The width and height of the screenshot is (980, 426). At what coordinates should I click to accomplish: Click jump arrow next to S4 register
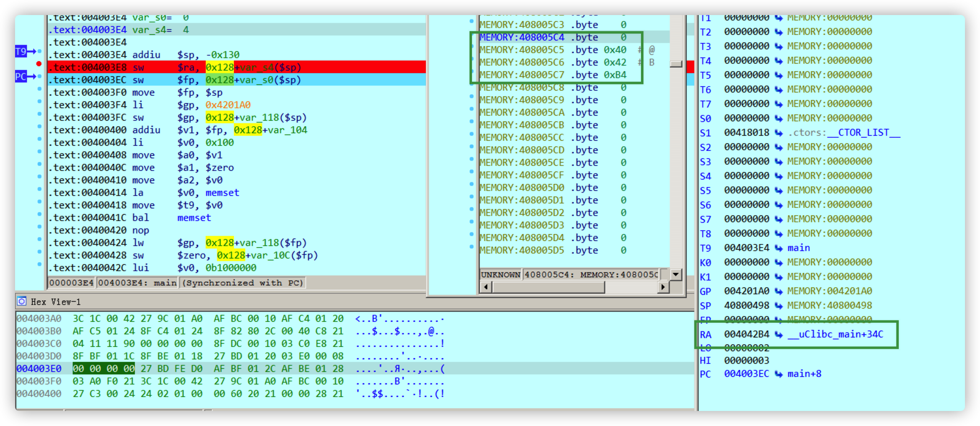(x=778, y=176)
